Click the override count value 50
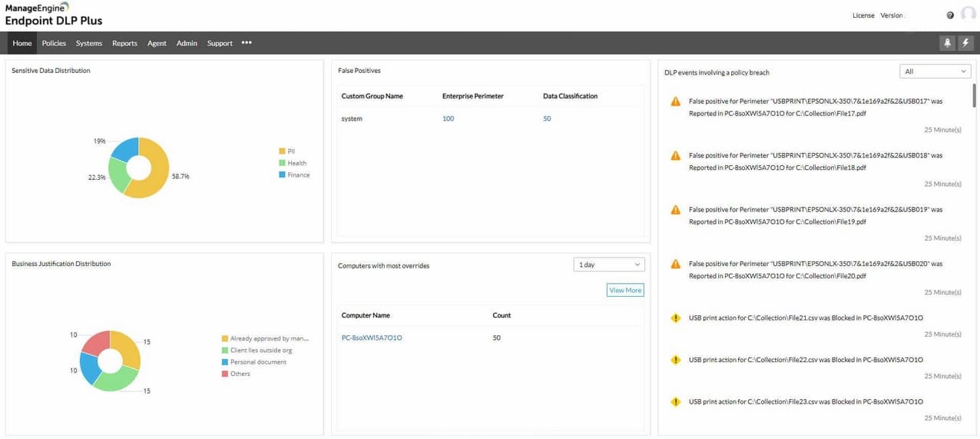 [496, 338]
